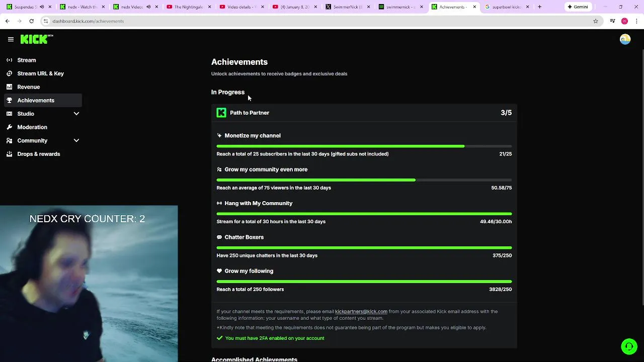
Task: Select Achievements in the sidebar
Action: click(43, 100)
